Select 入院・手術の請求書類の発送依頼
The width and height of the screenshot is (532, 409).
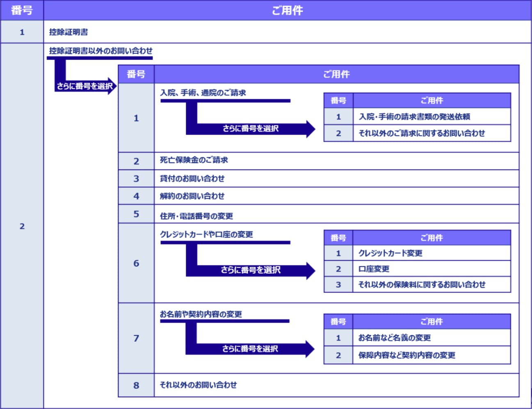point(414,117)
